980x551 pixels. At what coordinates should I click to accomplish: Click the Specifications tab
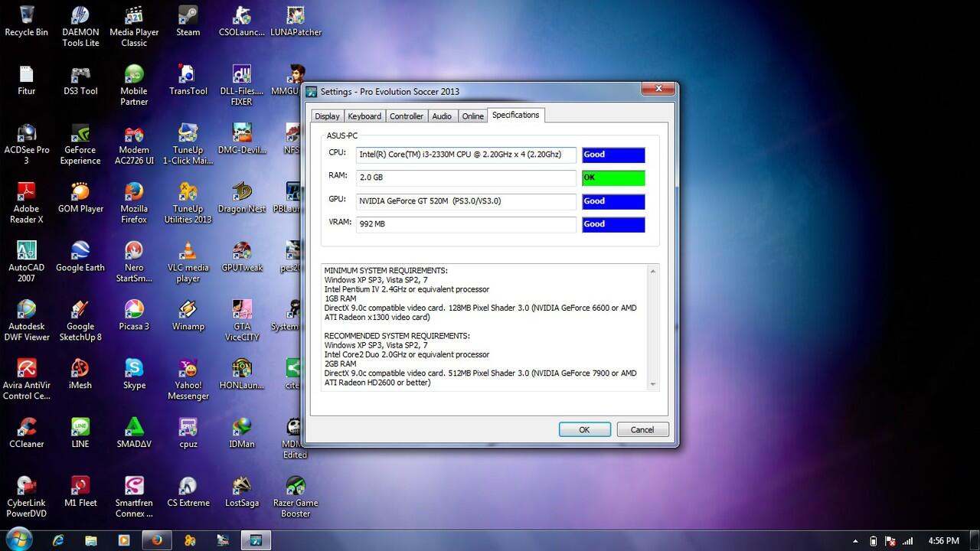(x=516, y=115)
